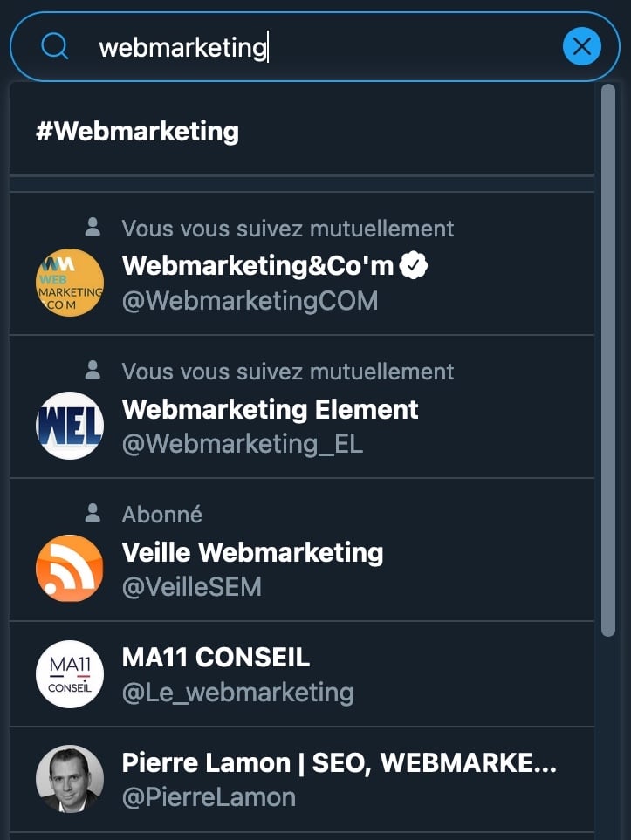Click the @Le_webmarketing handle
Viewport: 631px width, 840px height.
coord(237,693)
